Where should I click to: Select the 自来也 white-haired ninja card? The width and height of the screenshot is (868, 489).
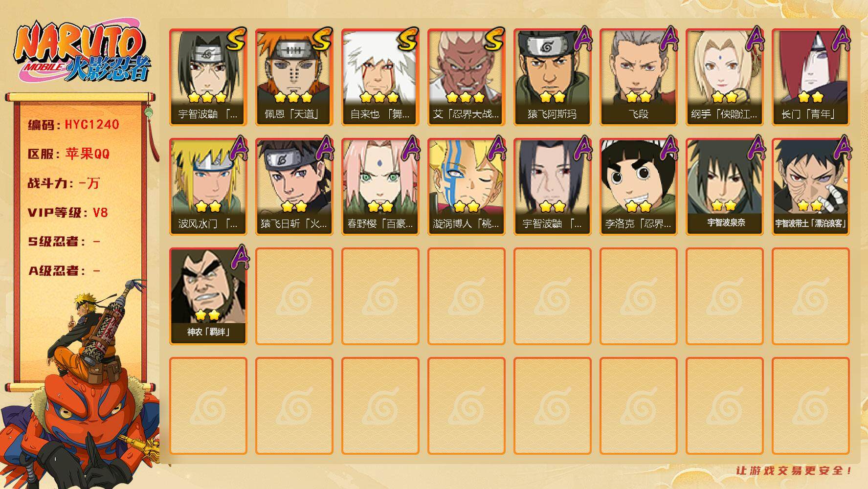380,77
